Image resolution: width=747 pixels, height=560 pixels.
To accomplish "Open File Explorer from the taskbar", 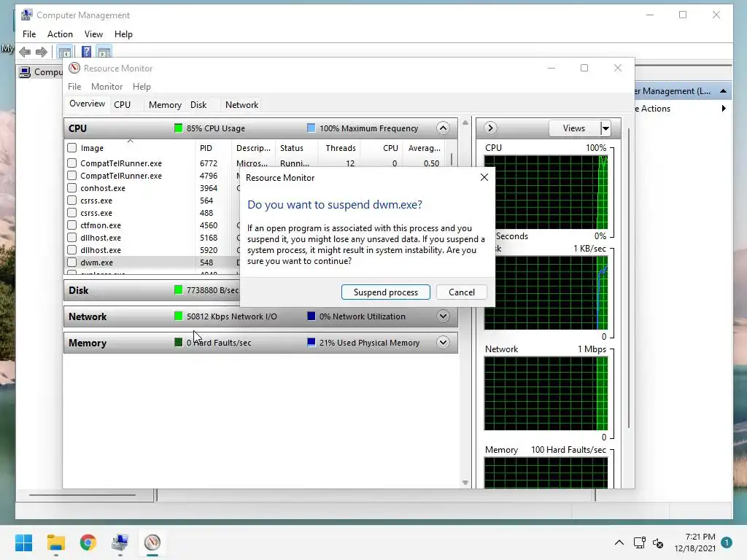I will click(x=55, y=542).
